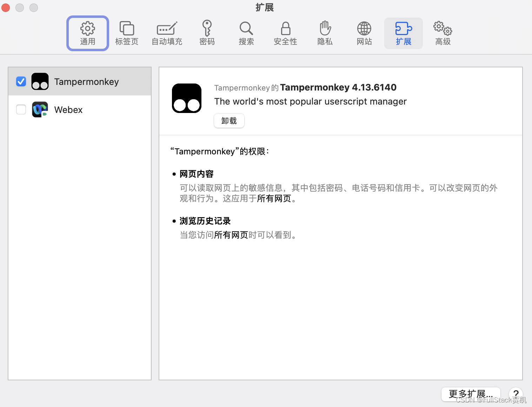Click the userscript manager description text
The image size is (532, 407).
(x=311, y=101)
